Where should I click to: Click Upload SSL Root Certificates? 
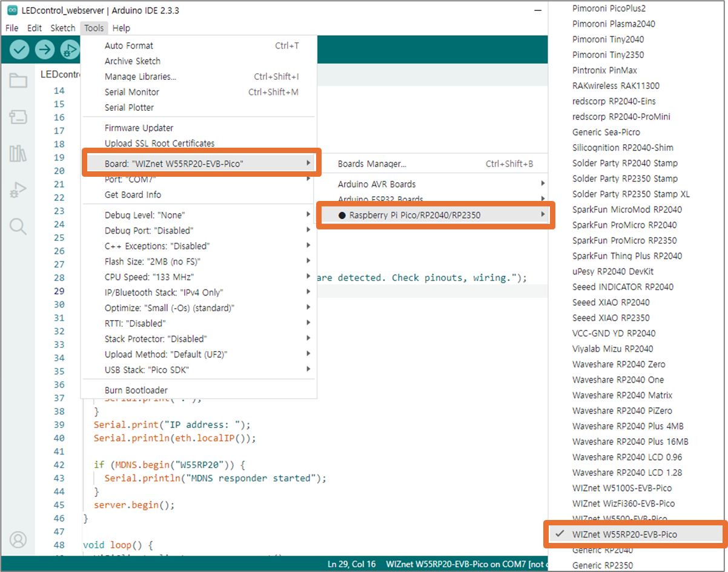click(x=199, y=143)
